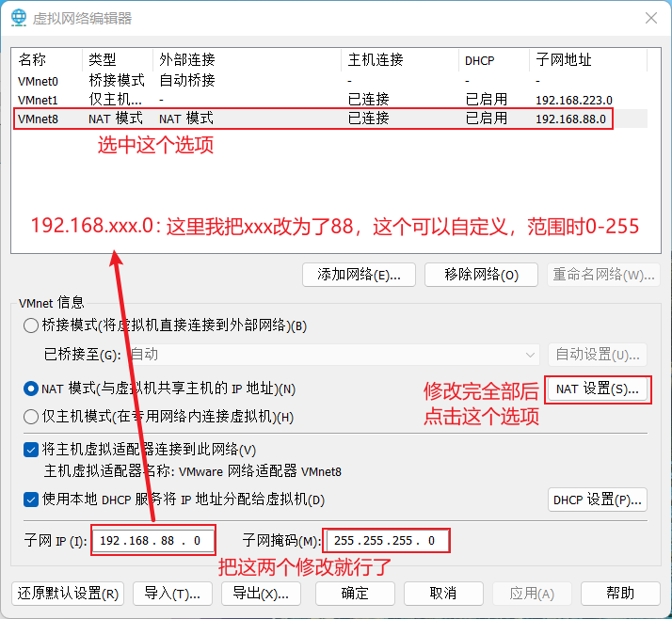Click the 名称 column header
The width and height of the screenshot is (672, 619).
[x=47, y=59]
